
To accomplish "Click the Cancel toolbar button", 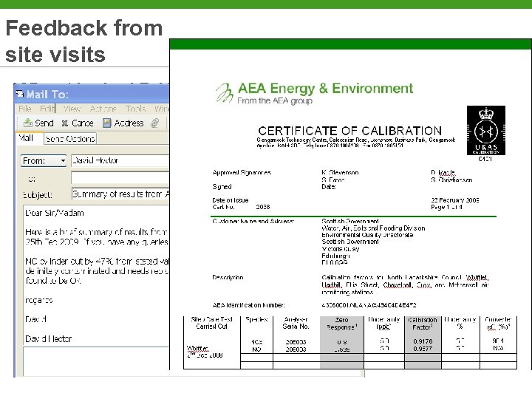I will [x=78, y=123].
